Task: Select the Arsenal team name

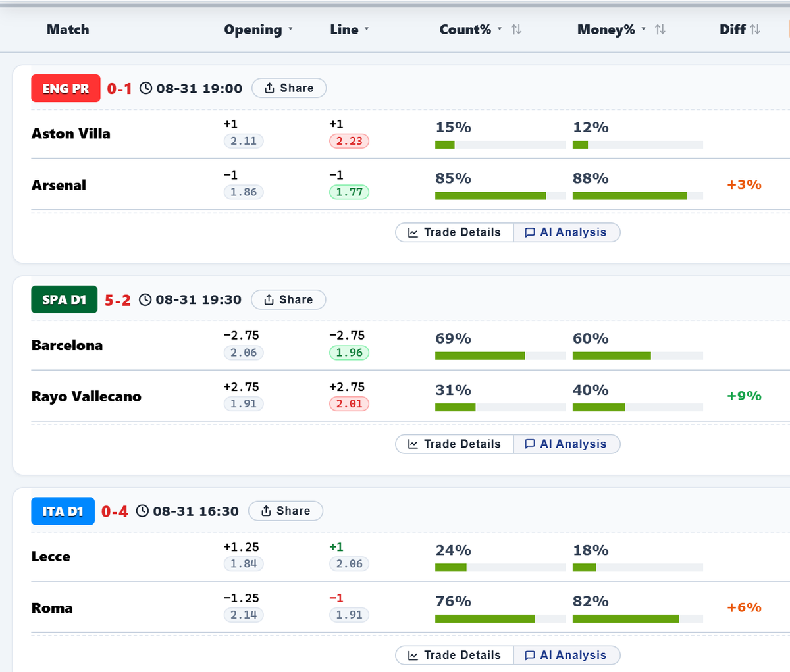Action: pos(59,186)
